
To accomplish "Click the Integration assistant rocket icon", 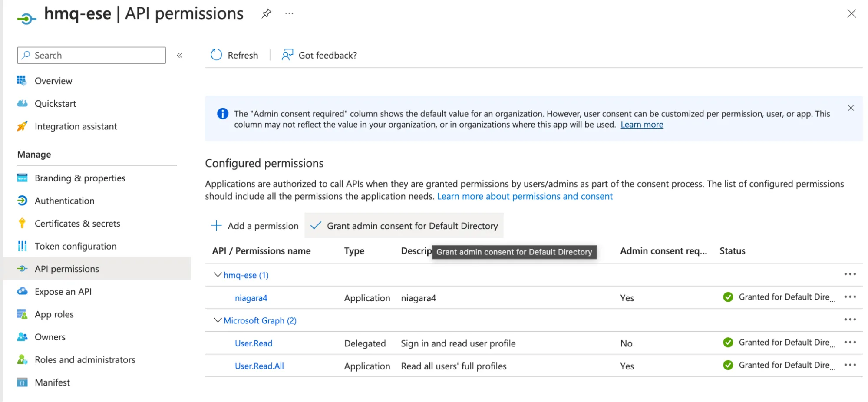I will coord(22,126).
